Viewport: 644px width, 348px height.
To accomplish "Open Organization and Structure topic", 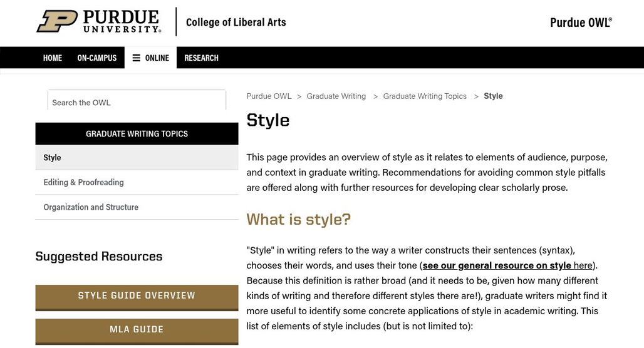I will pos(137,207).
